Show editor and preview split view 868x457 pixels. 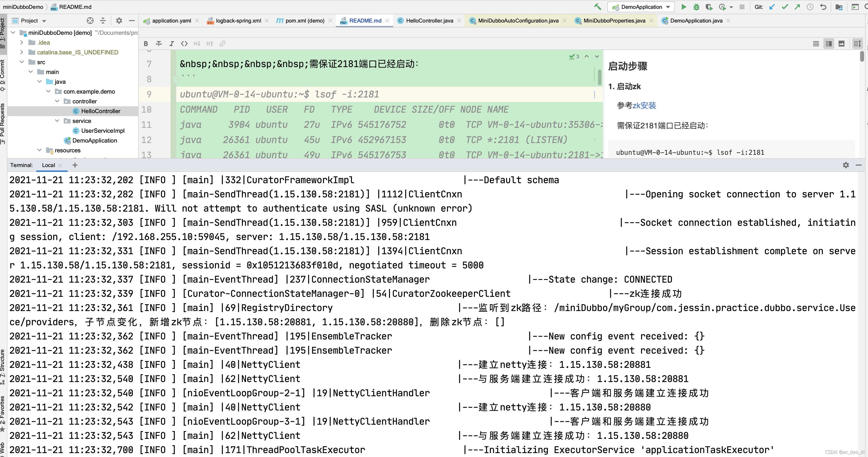click(x=829, y=43)
